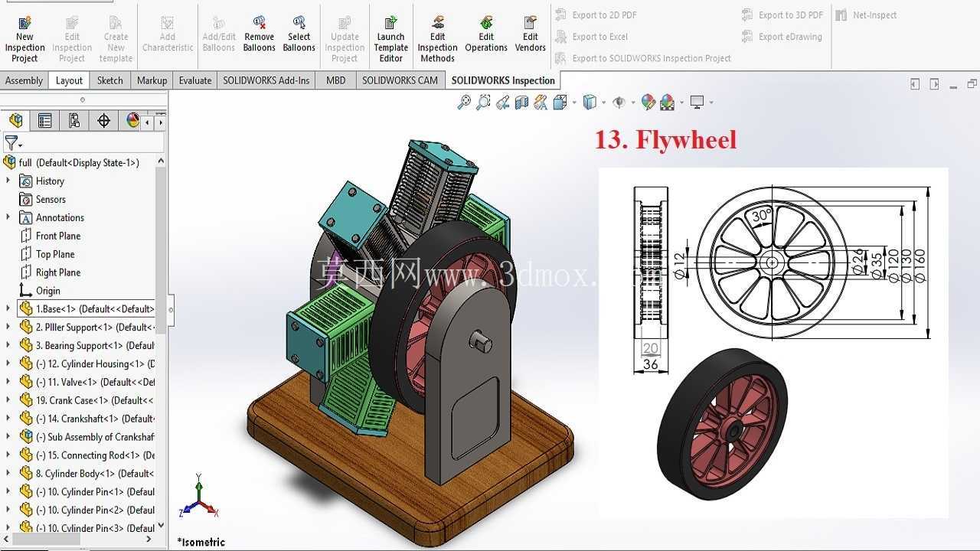Screen dimensions: 980x551
Task: Switch to the Layout tab
Action: tap(69, 80)
